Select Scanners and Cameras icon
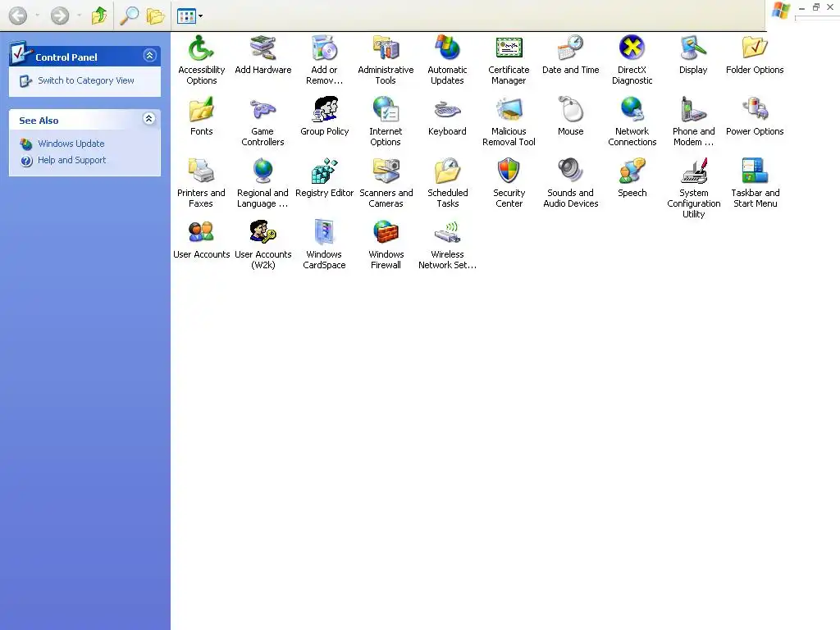This screenshot has width=840, height=630. click(x=386, y=171)
